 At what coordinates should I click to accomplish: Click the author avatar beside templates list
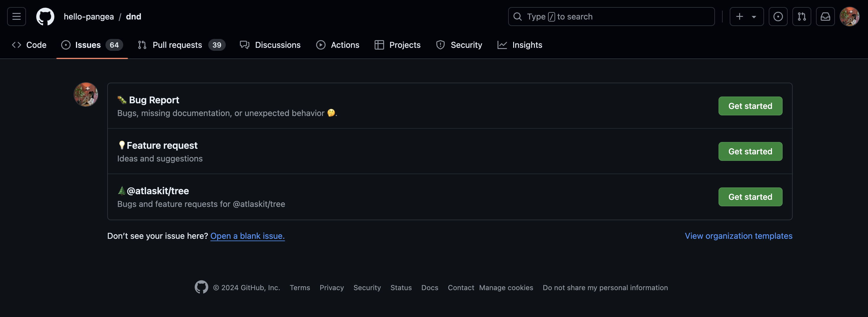pyautogui.click(x=86, y=94)
